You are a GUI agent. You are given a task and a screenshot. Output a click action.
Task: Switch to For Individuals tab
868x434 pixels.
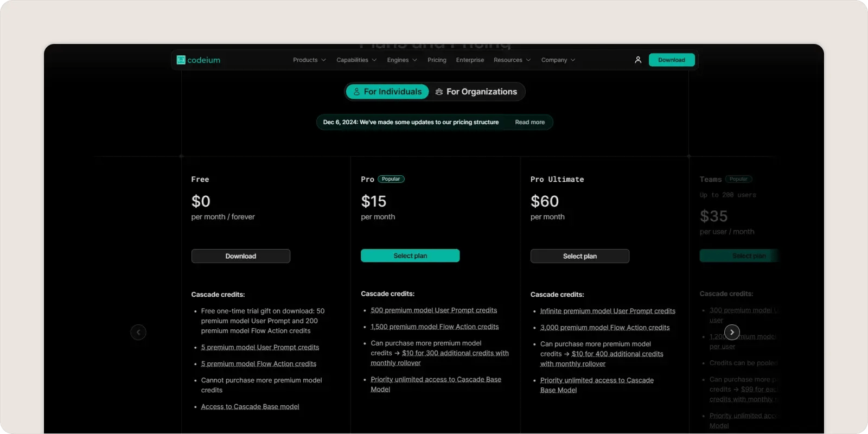pos(387,92)
